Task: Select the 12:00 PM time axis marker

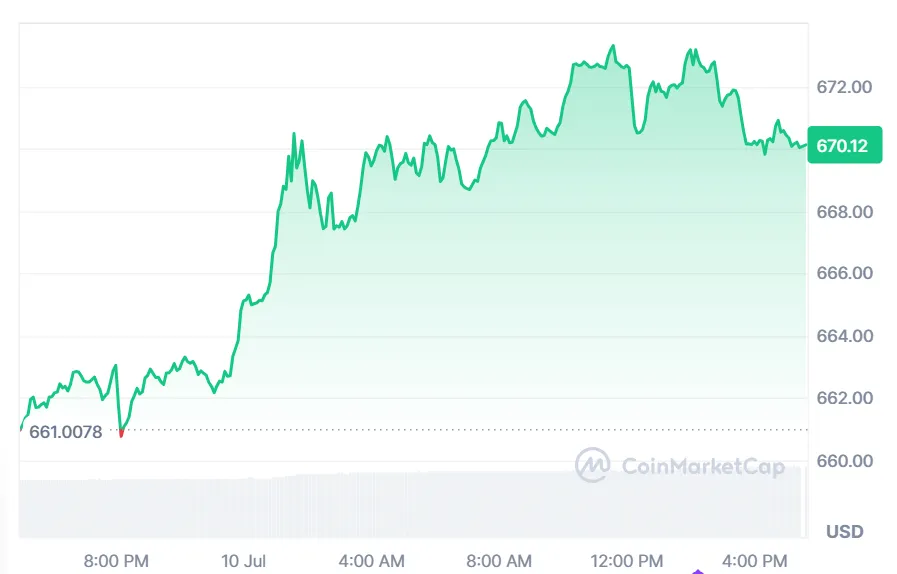Action: (x=628, y=561)
